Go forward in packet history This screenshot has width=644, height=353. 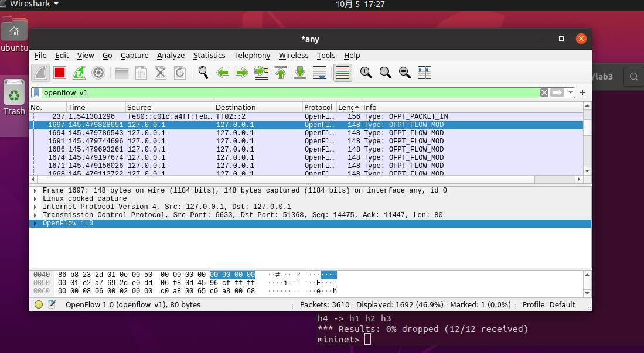pos(241,73)
